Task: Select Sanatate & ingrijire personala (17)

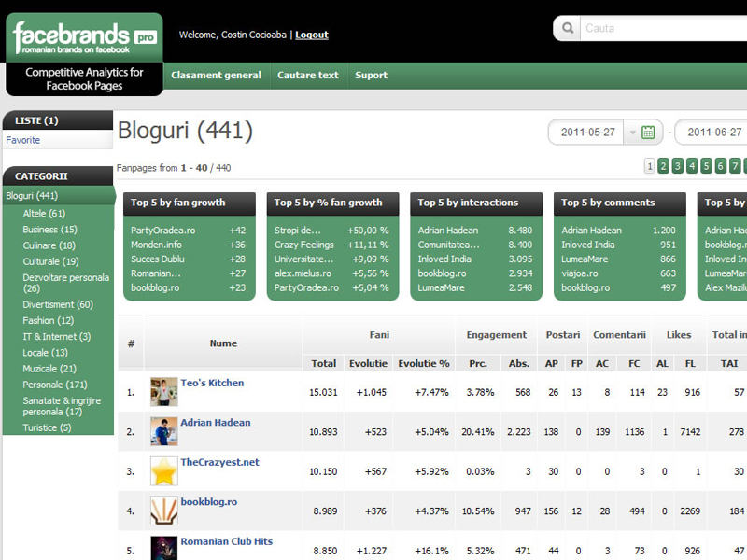Action: pos(62,406)
